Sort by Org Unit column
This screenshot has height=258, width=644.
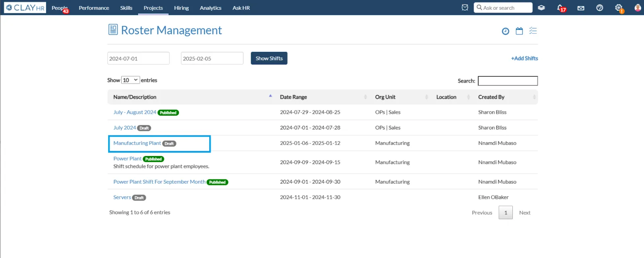point(400,97)
